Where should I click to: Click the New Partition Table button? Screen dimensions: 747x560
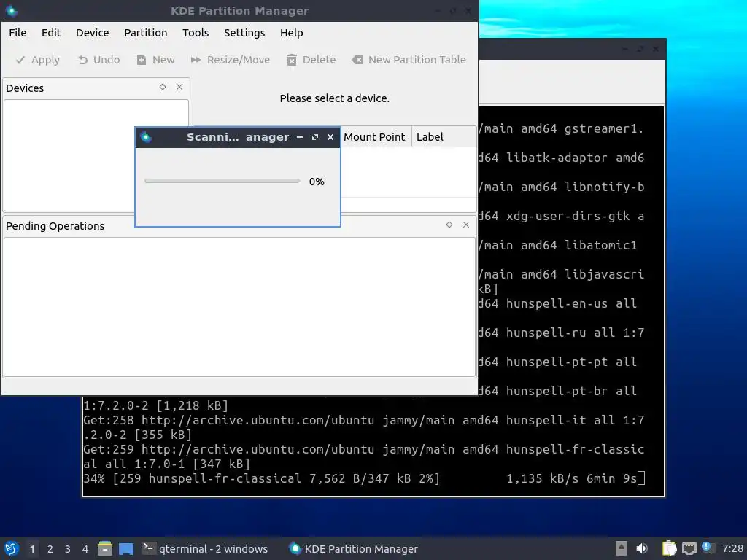point(409,60)
